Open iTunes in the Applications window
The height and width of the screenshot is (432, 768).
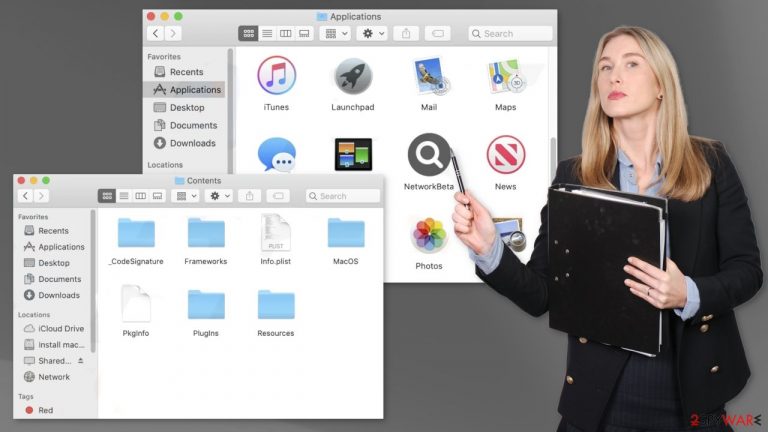[x=276, y=75]
